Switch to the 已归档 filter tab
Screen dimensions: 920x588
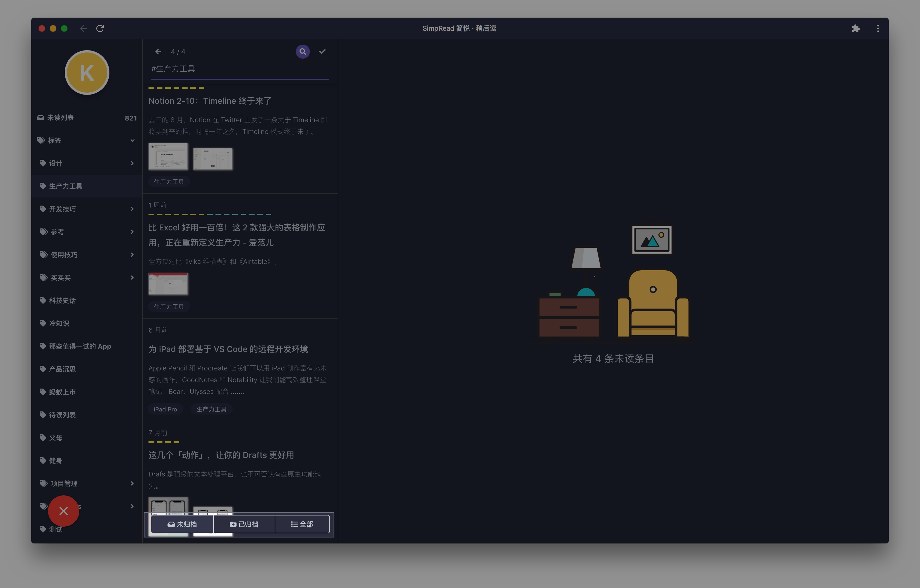(x=244, y=524)
